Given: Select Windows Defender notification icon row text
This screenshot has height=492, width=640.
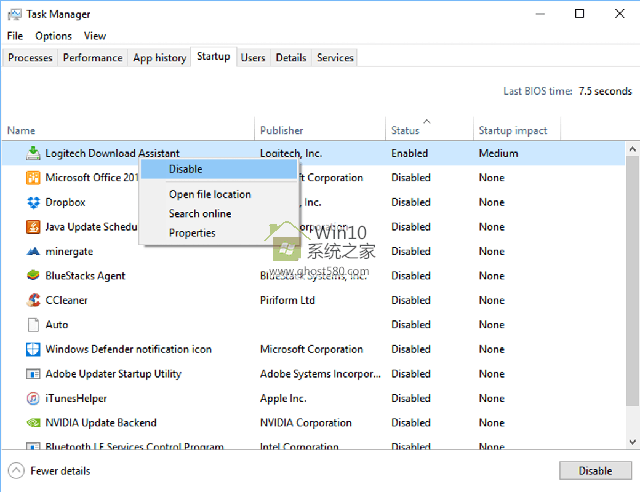Looking at the screenshot, I should 129,349.
